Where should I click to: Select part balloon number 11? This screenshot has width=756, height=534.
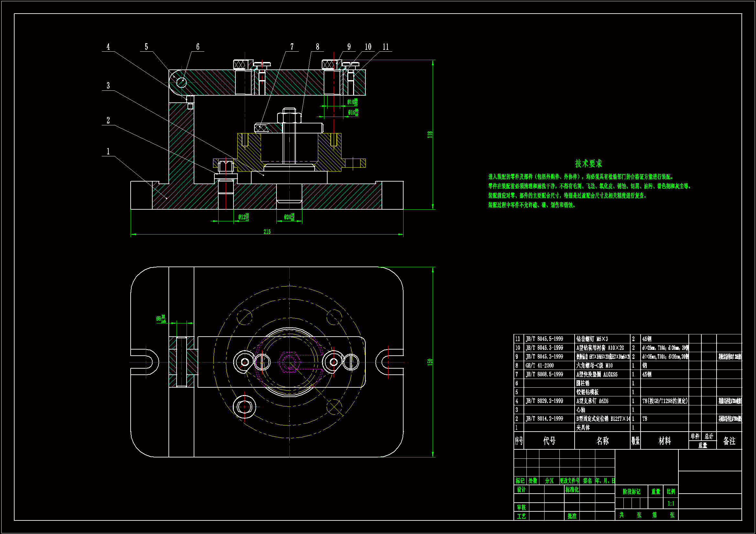pyautogui.click(x=385, y=47)
